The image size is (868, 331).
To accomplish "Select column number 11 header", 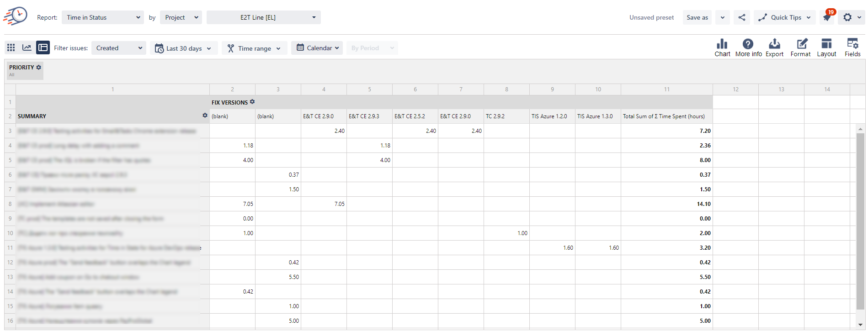I will pyautogui.click(x=666, y=89).
